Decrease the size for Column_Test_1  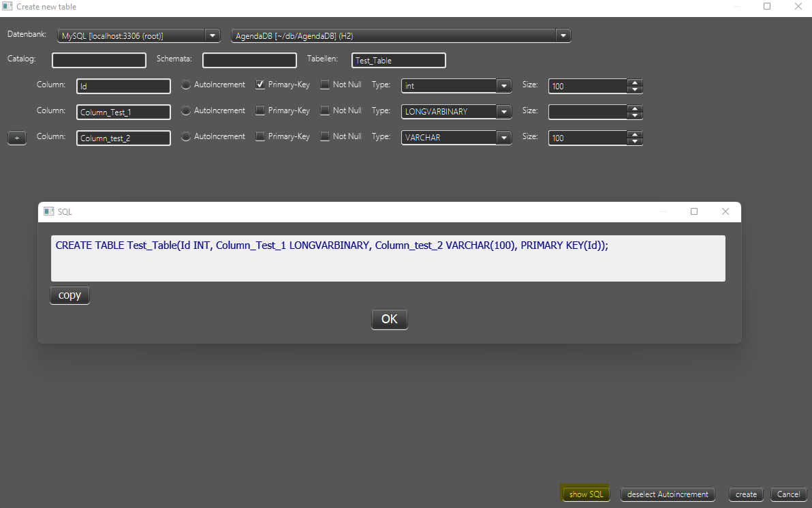click(x=635, y=116)
